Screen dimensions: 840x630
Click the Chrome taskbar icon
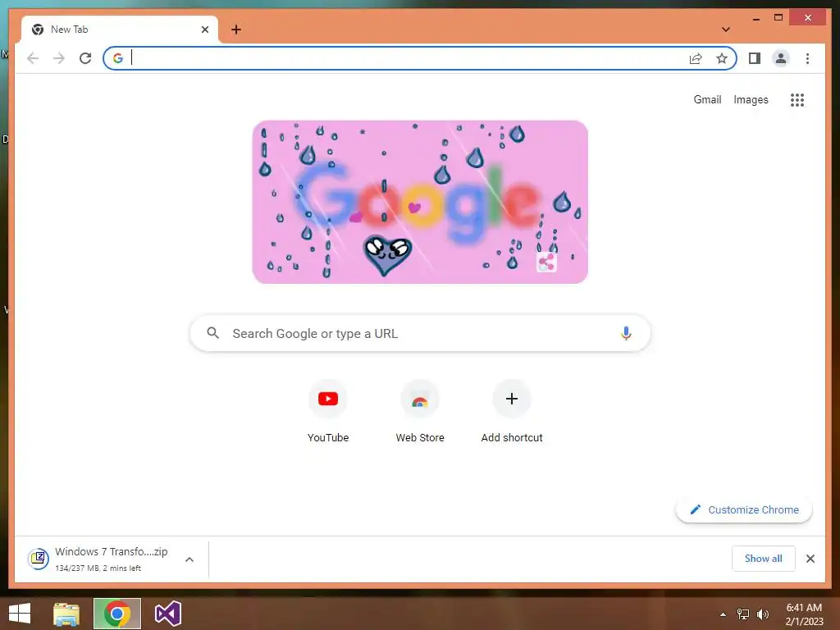pos(117,614)
